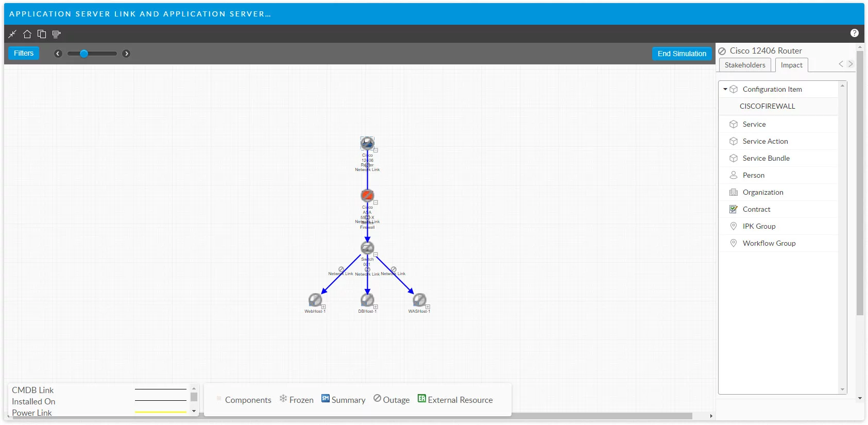Click the copy pages toolbar icon
The height and width of the screenshot is (425, 868).
(42, 34)
